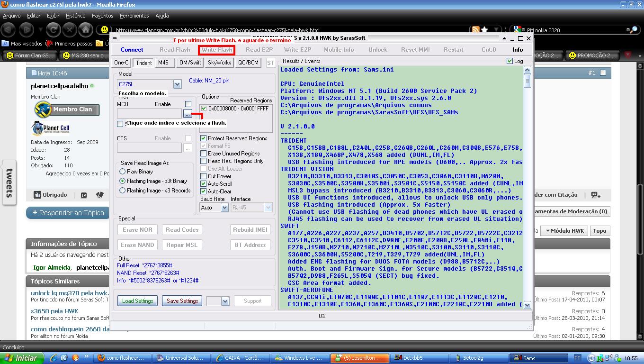This screenshot has height=364, width=644.
Task: Click Responder ao Tópico button
Action: [68, 213]
